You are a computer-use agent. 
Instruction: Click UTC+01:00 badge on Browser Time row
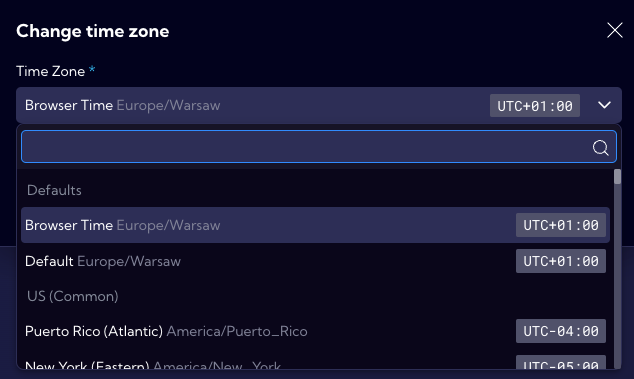(x=560, y=225)
